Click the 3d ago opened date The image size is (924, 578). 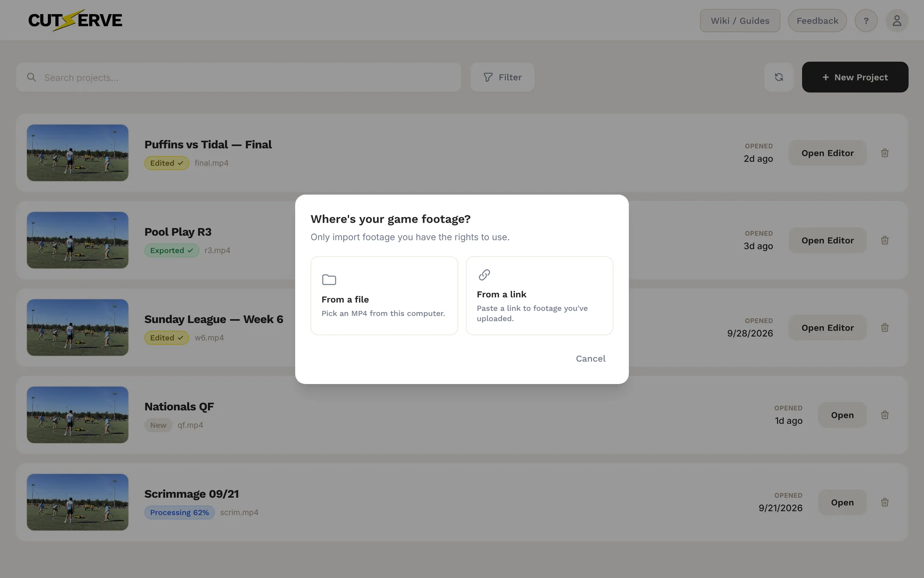coord(758,246)
